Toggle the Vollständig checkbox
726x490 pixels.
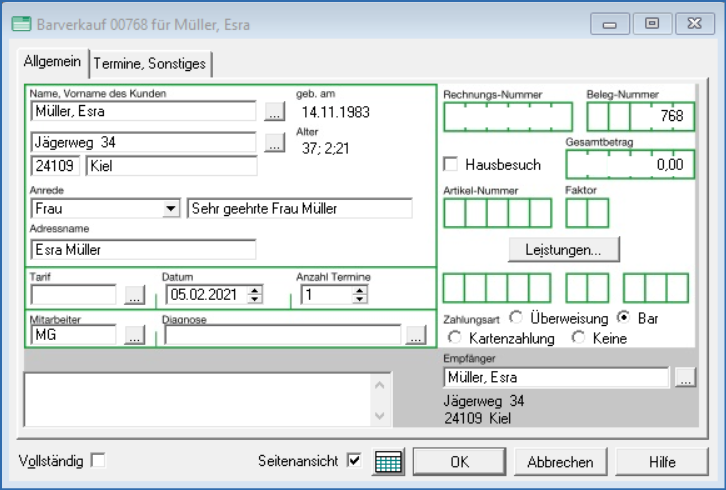(x=98, y=460)
